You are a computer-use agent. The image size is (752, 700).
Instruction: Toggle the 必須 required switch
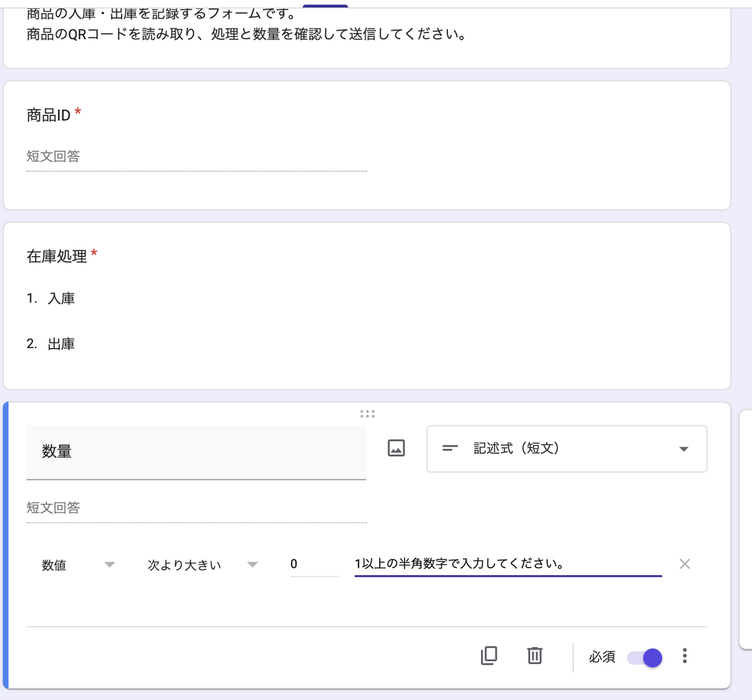[645, 657]
